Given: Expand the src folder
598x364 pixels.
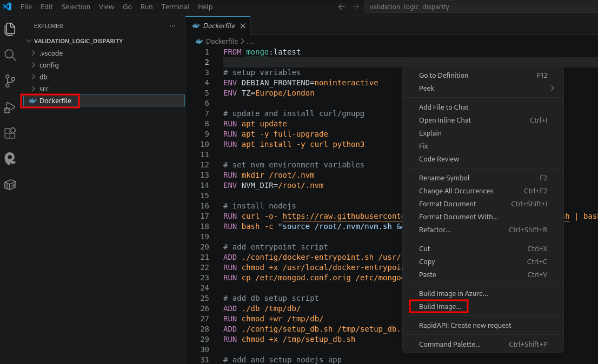Looking at the screenshot, I should 33,89.
